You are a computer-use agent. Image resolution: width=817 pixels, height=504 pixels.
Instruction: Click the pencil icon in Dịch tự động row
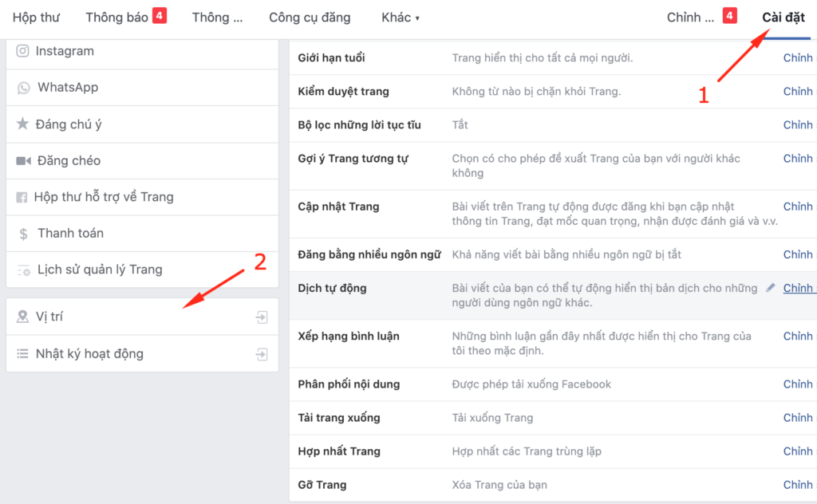(x=771, y=287)
